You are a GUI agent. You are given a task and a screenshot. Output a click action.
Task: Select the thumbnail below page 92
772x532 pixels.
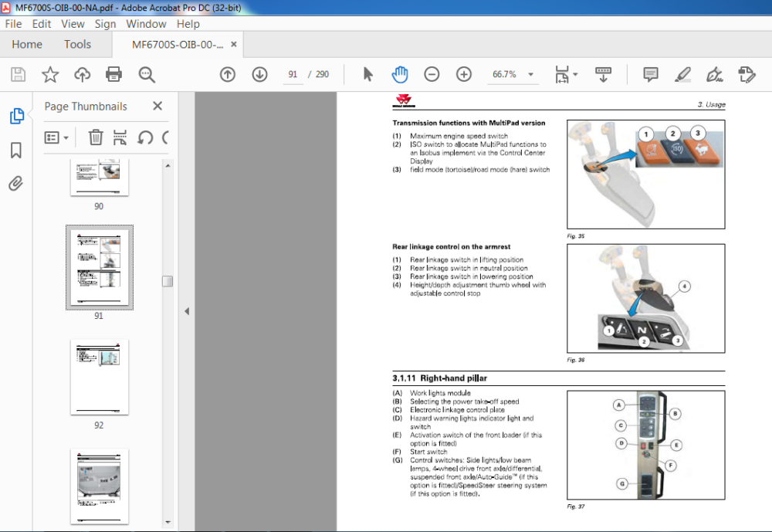pos(100,486)
